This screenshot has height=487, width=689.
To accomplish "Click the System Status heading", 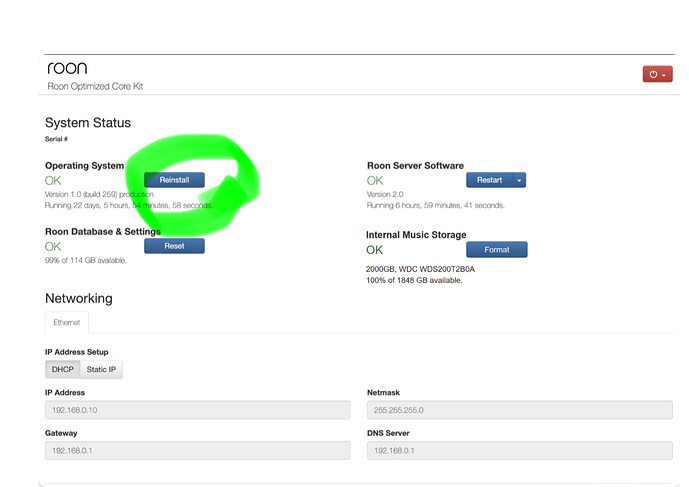I will coord(88,123).
